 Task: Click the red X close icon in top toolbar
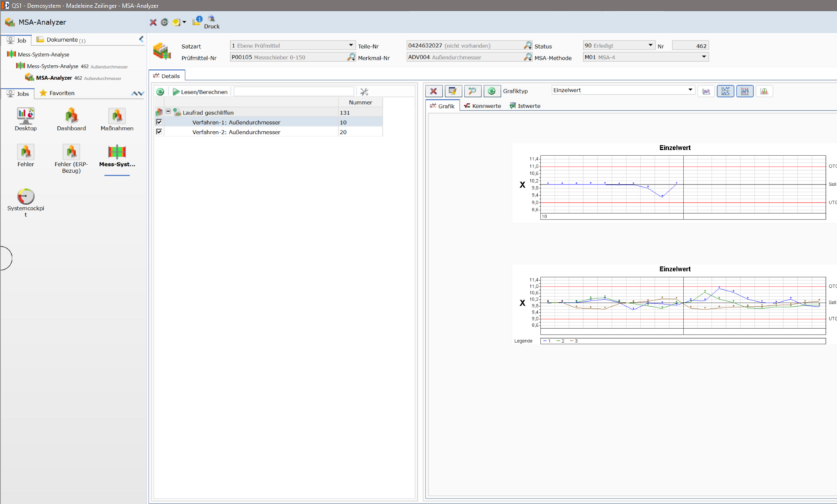pos(153,22)
